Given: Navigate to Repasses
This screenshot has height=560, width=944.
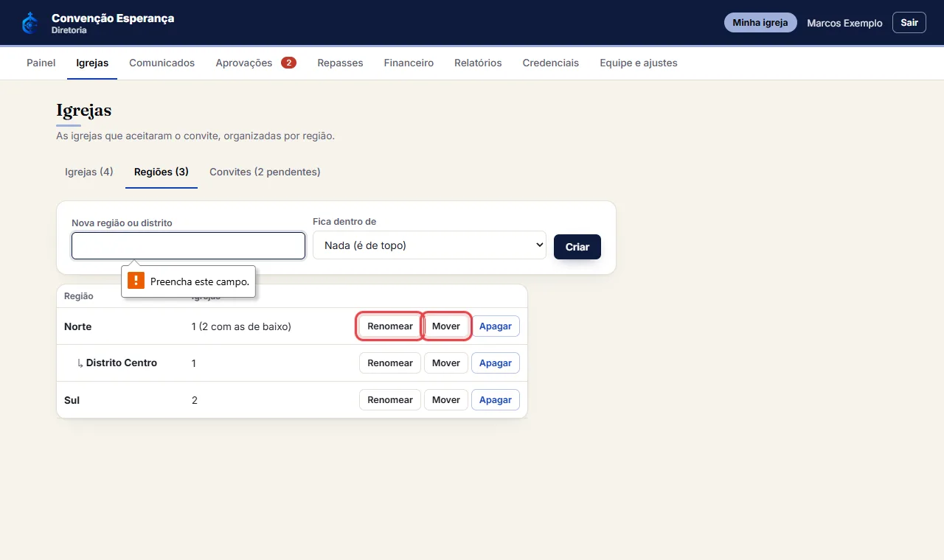Looking at the screenshot, I should tap(340, 63).
